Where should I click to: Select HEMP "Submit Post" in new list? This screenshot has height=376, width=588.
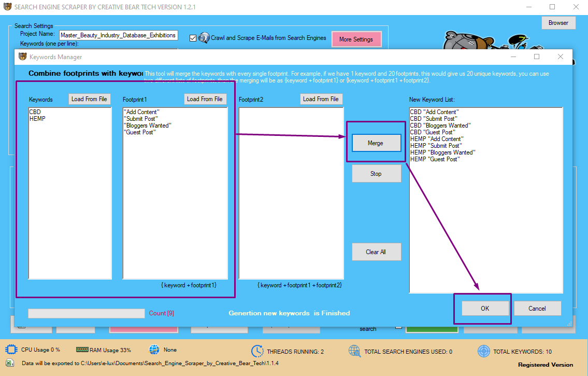436,146
